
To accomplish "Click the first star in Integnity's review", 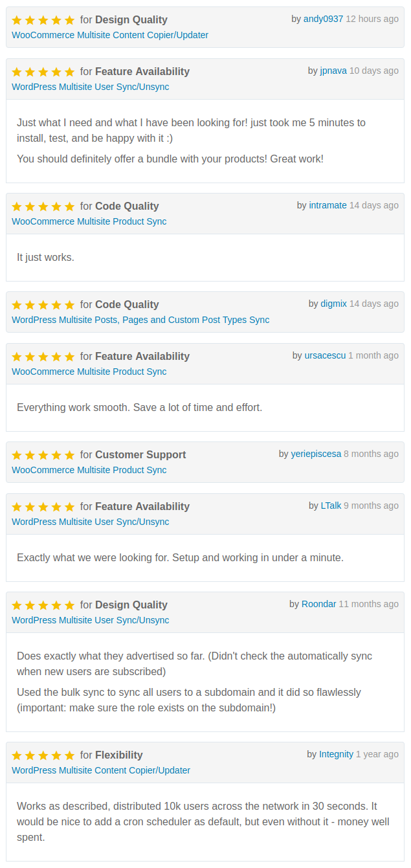I will tap(17, 755).
